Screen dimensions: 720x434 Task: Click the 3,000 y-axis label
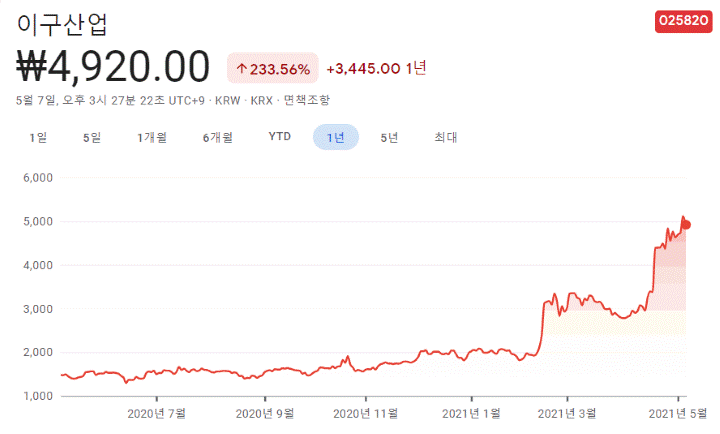coord(38,309)
